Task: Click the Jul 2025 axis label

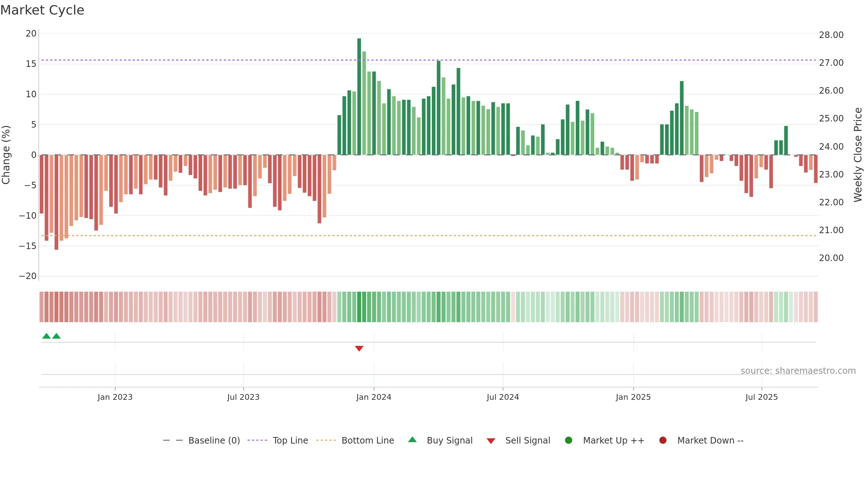Action: click(x=762, y=397)
